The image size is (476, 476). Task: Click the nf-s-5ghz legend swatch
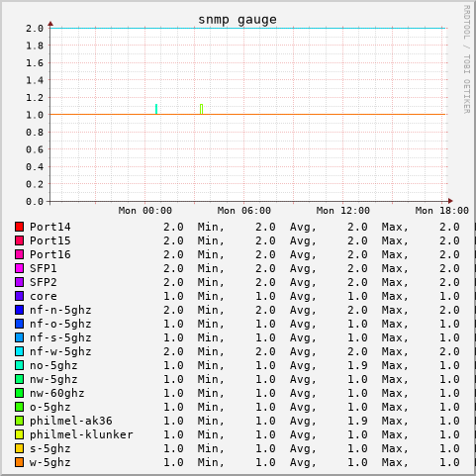[x=20, y=337]
